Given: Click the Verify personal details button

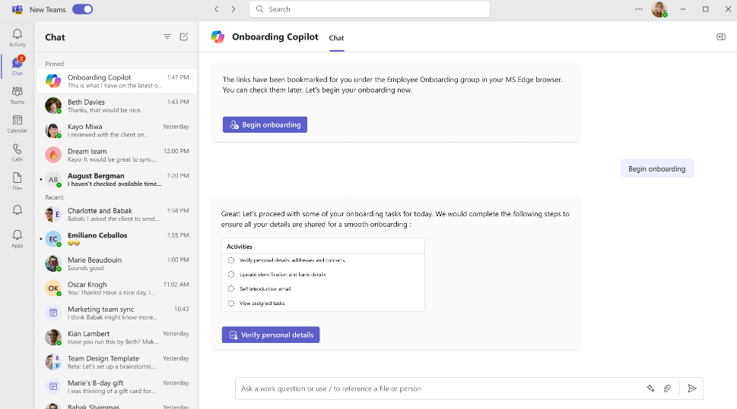Looking at the screenshot, I should [x=271, y=335].
